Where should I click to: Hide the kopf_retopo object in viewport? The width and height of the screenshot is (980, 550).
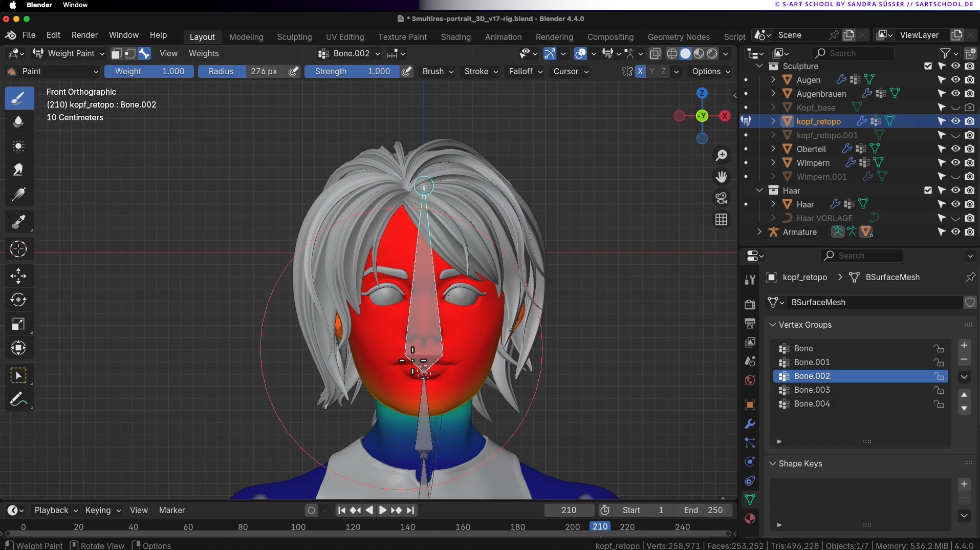click(955, 121)
